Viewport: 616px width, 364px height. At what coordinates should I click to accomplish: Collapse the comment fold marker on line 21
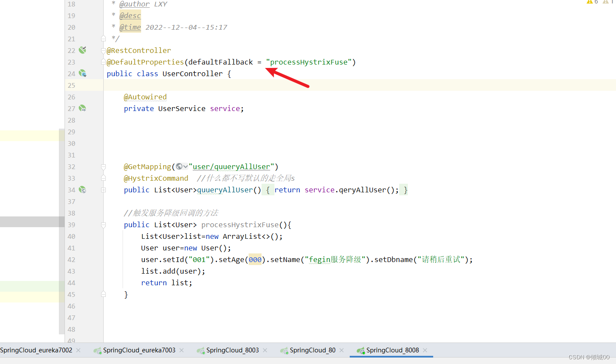click(103, 39)
